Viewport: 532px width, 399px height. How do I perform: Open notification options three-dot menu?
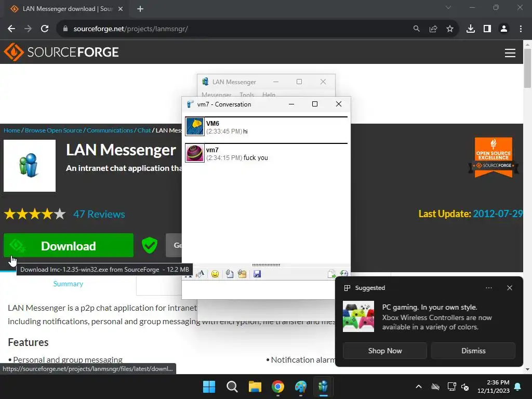[x=489, y=288]
